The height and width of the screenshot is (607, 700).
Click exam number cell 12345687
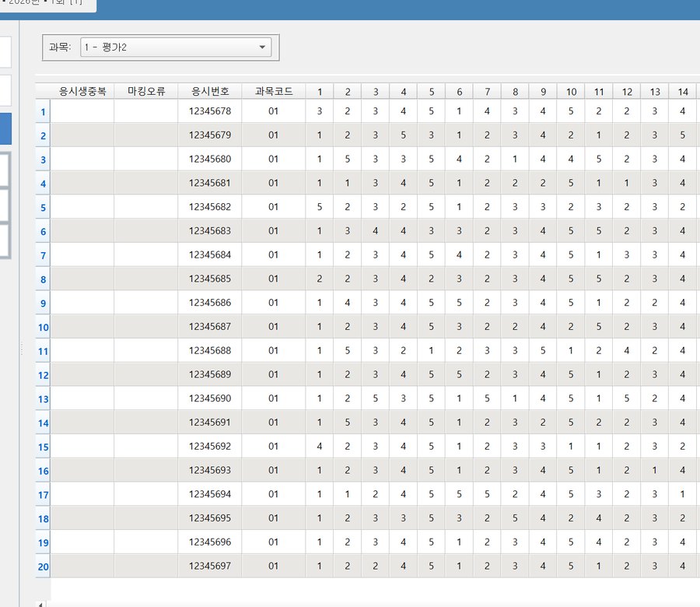(210, 327)
